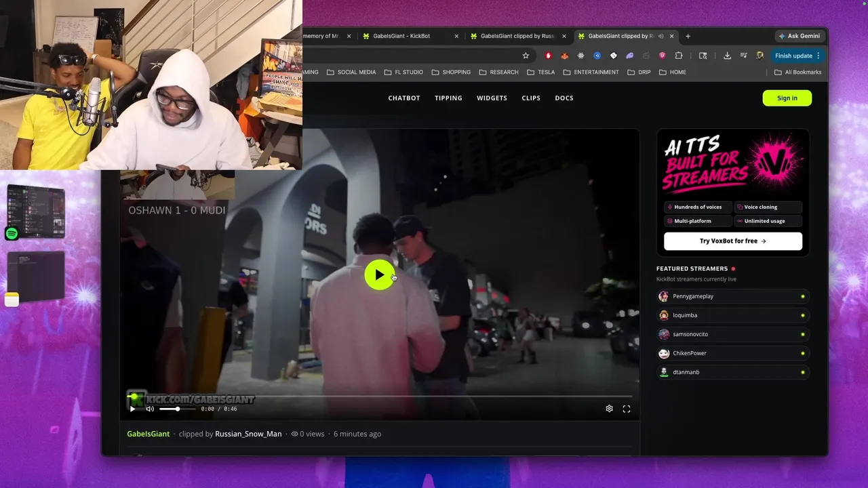Viewport: 868px width, 488px height.
Task: Open the GabeIsGiant channel link
Action: click(x=149, y=434)
